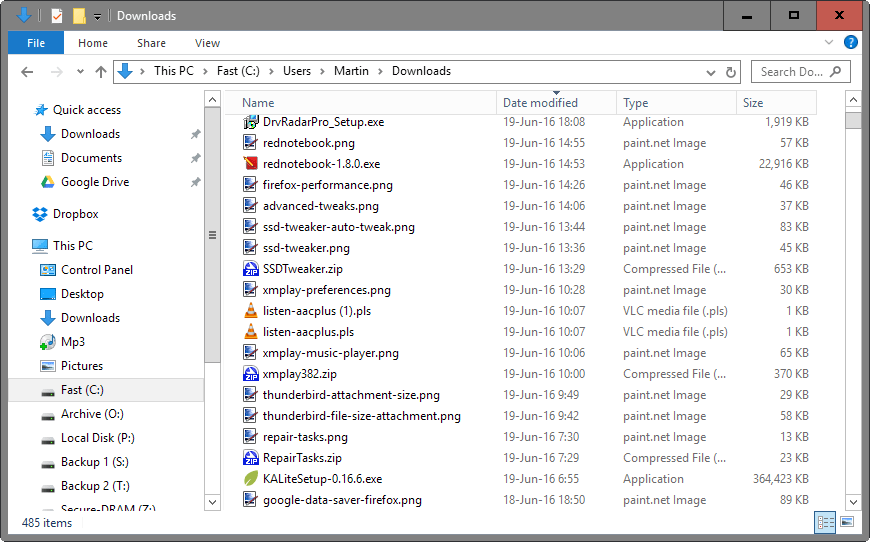This screenshot has height=542, width=870.
Task: Select the Backup 2 (T:) drive
Action: tap(95, 486)
